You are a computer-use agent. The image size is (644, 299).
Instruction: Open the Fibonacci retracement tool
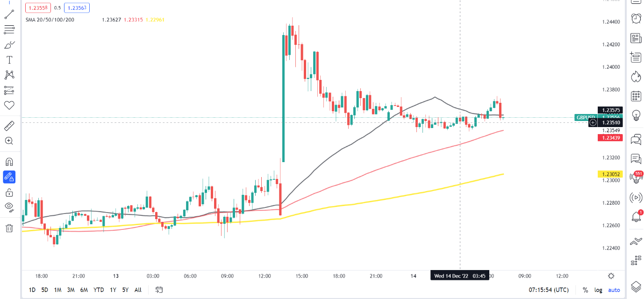coord(9,30)
